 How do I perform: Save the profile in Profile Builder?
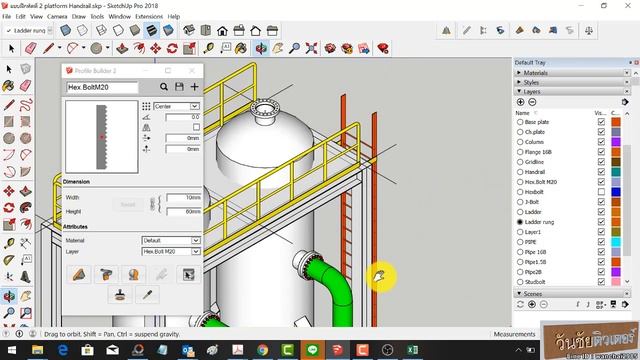[179, 87]
